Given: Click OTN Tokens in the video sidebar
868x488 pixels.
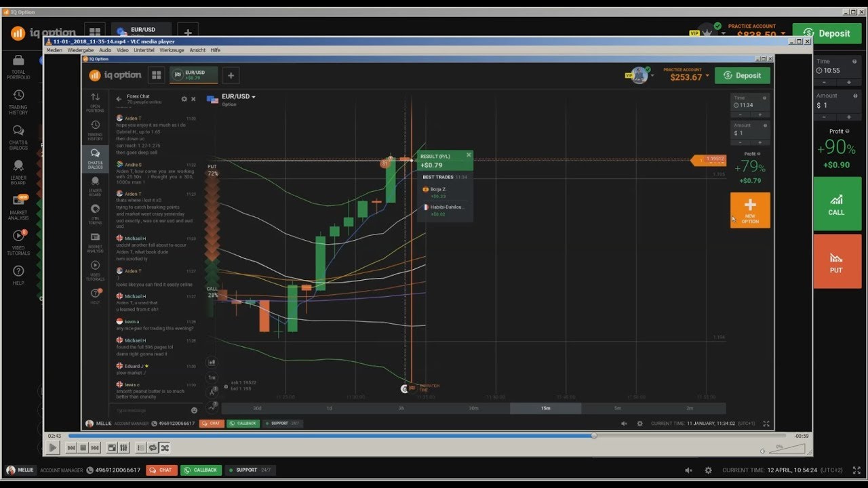Looking at the screenshot, I should tap(95, 213).
